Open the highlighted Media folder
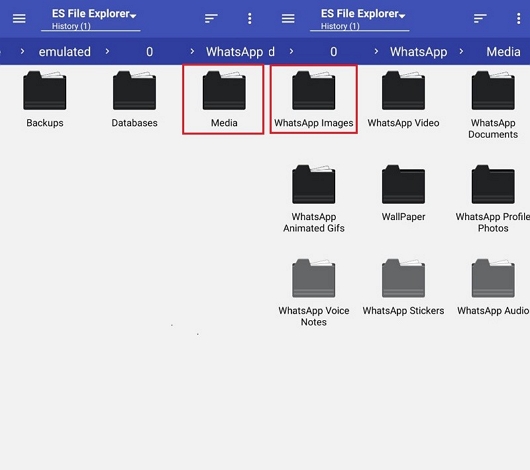530x470 pixels. coord(224,99)
